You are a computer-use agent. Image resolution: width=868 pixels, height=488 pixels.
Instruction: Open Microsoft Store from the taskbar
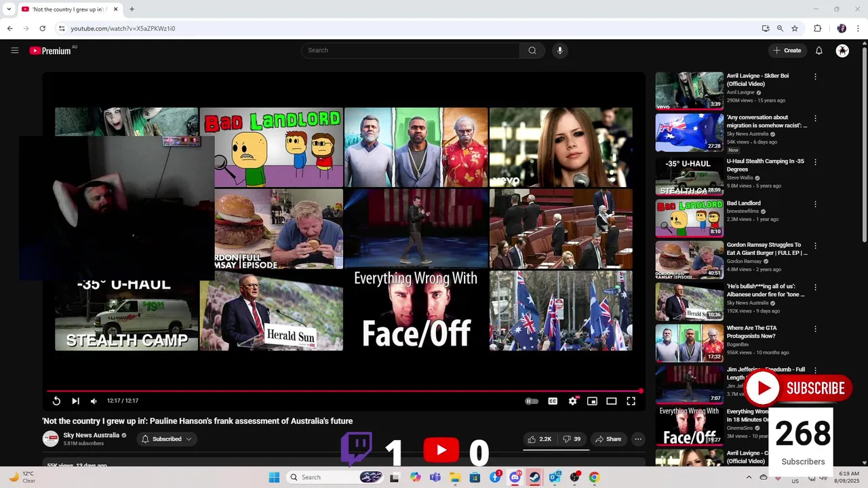point(475,477)
